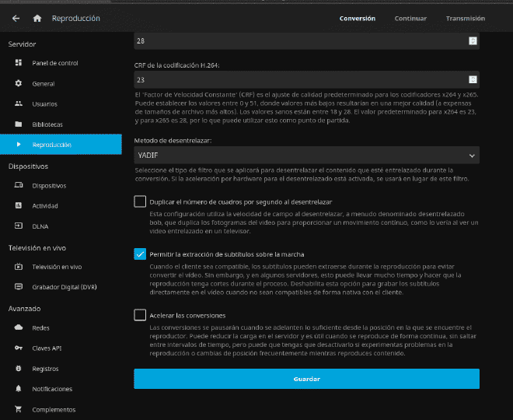Open Actividad in the sidebar

pos(61,205)
